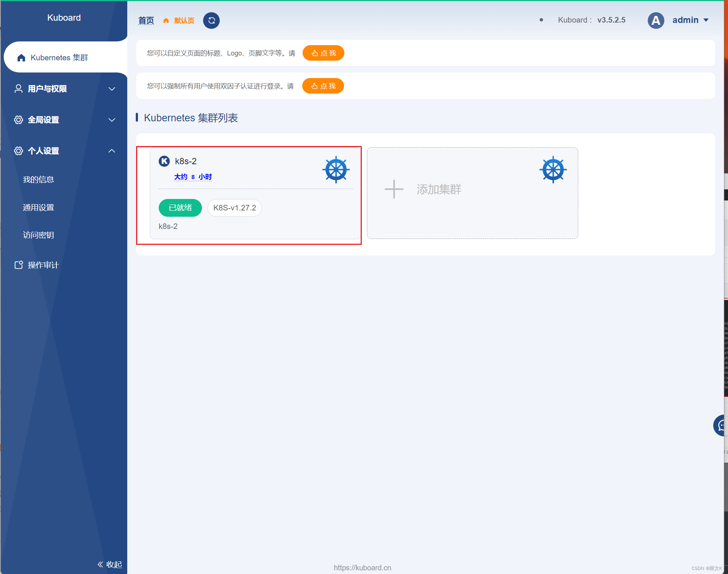This screenshot has width=728, height=574.
Task: Click the gear icon beside 个人设置
Action: click(18, 151)
